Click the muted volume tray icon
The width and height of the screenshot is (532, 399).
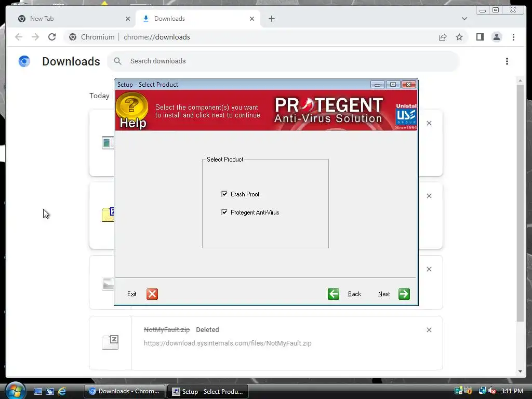(492, 391)
